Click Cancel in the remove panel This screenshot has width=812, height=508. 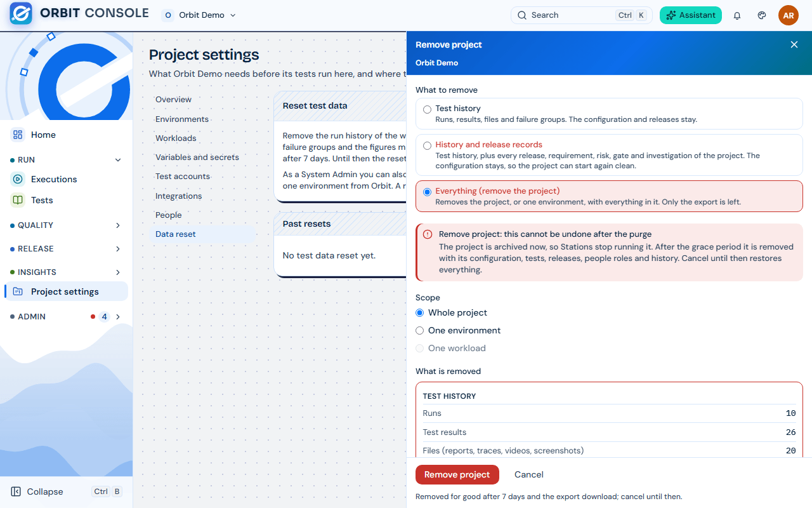pyautogui.click(x=529, y=474)
